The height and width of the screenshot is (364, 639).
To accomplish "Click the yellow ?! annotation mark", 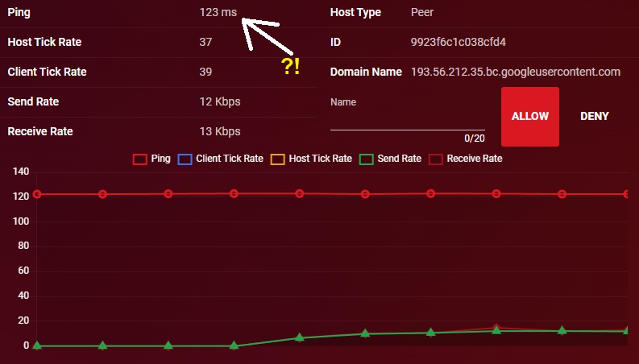I will pyautogui.click(x=291, y=67).
